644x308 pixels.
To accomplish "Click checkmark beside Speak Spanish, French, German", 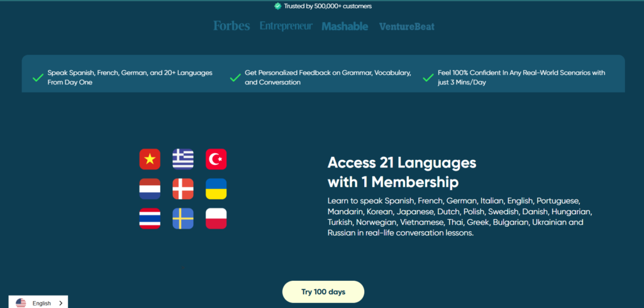I will point(38,77).
